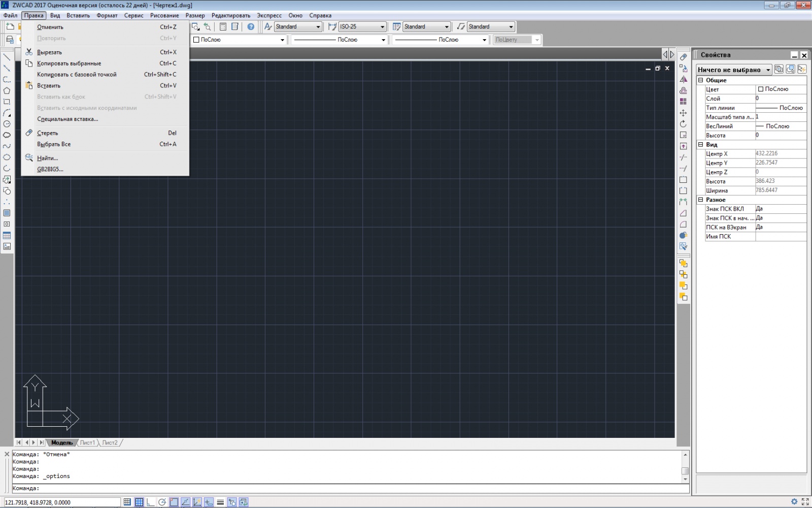Toggle ortho mode in status bar
This screenshot has height=508, width=812.
[150, 502]
